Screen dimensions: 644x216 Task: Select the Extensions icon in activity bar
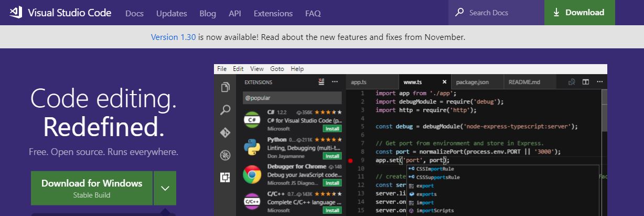(x=226, y=178)
